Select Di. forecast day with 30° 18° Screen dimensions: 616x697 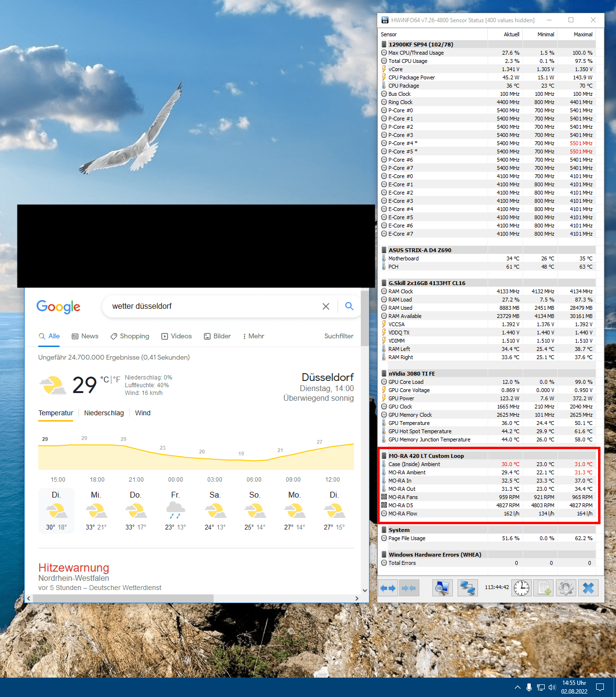pyautogui.click(x=56, y=511)
